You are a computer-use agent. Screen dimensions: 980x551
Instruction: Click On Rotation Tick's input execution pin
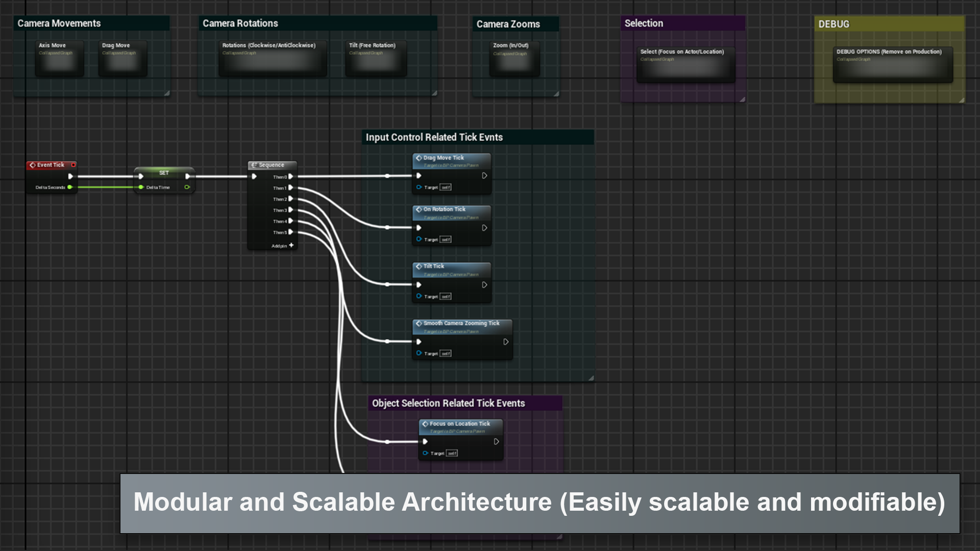[x=419, y=228]
